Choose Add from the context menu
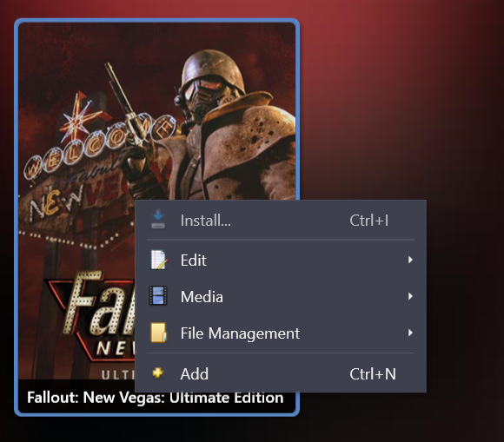 pyautogui.click(x=281, y=373)
